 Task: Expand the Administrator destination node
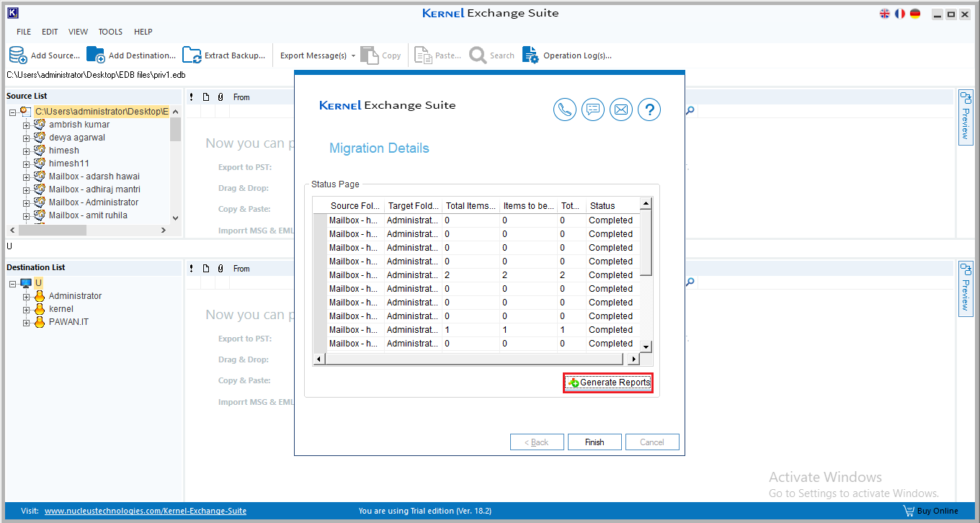(x=27, y=297)
